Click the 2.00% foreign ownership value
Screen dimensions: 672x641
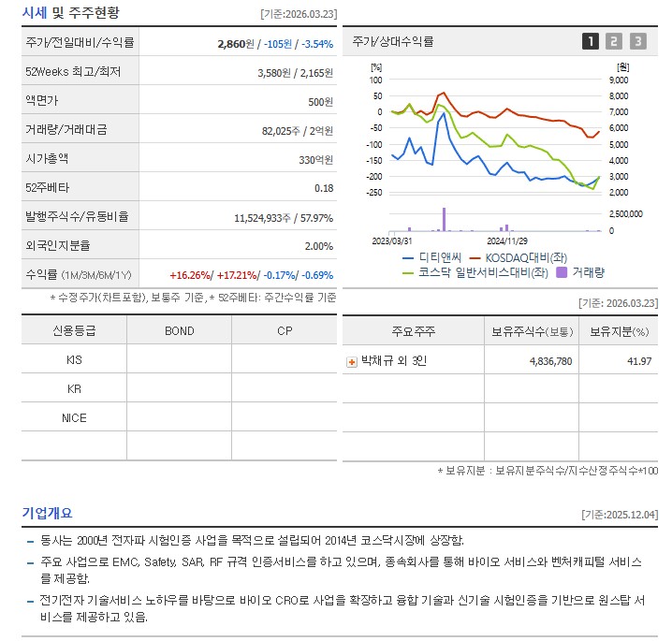point(319,246)
